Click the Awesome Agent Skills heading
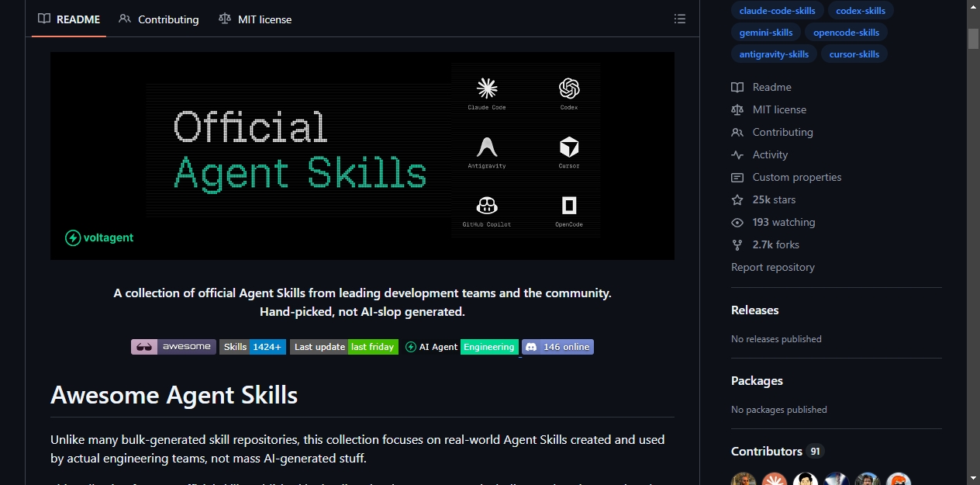980x485 pixels. tap(174, 395)
